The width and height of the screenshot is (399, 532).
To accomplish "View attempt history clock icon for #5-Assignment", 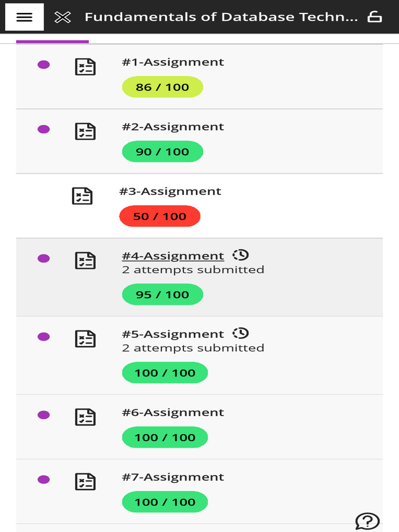I will [241, 333].
